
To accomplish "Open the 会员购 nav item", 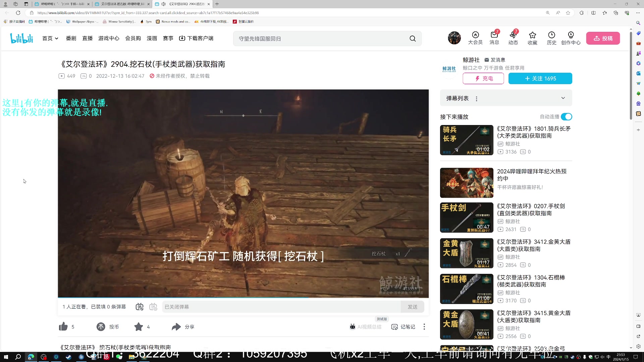I will point(133,38).
